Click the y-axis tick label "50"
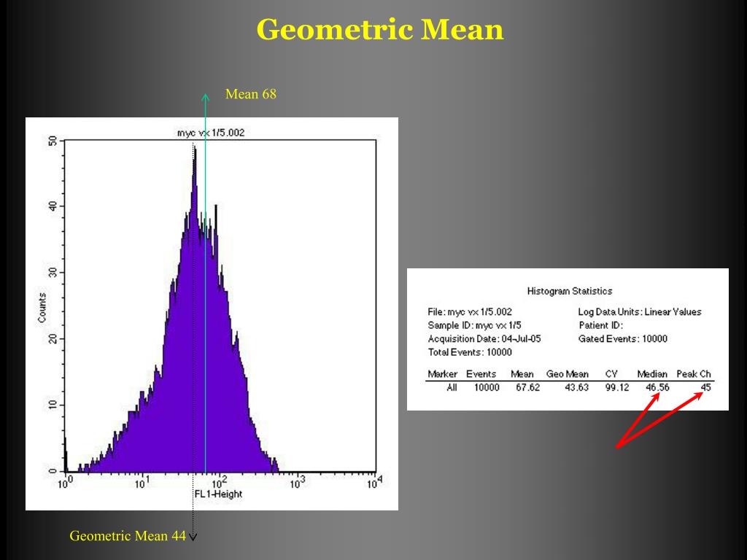 (x=53, y=141)
